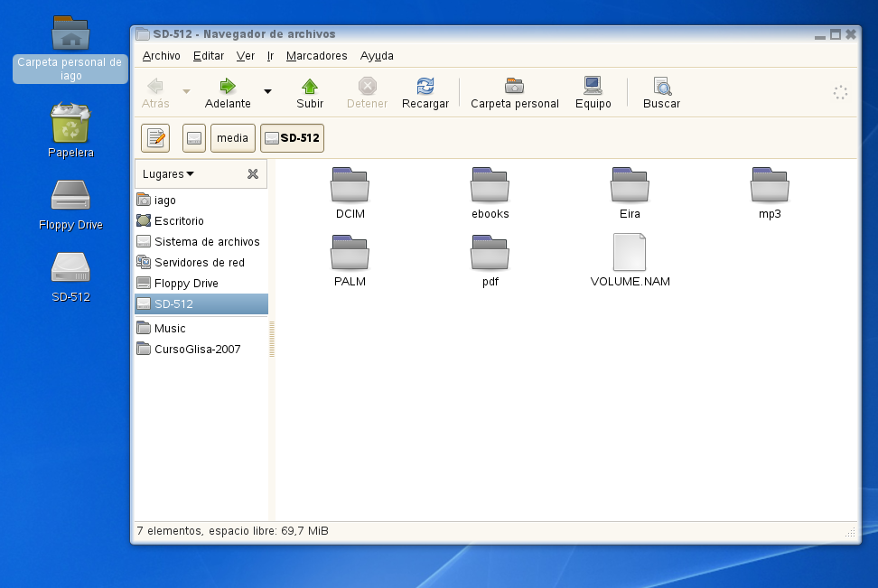Toggle the SD-512 path bar button
Viewport: 878px width, 588px height.
(292, 138)
